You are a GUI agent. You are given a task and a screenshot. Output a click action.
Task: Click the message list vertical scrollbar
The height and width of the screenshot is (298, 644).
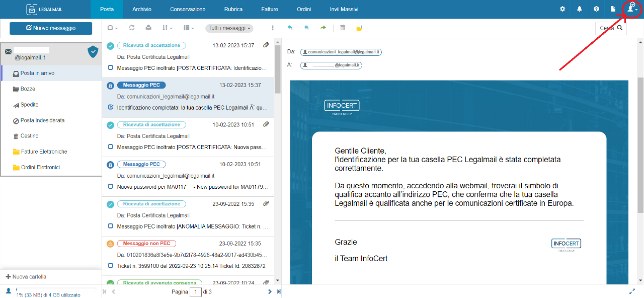tap(278, 68)
